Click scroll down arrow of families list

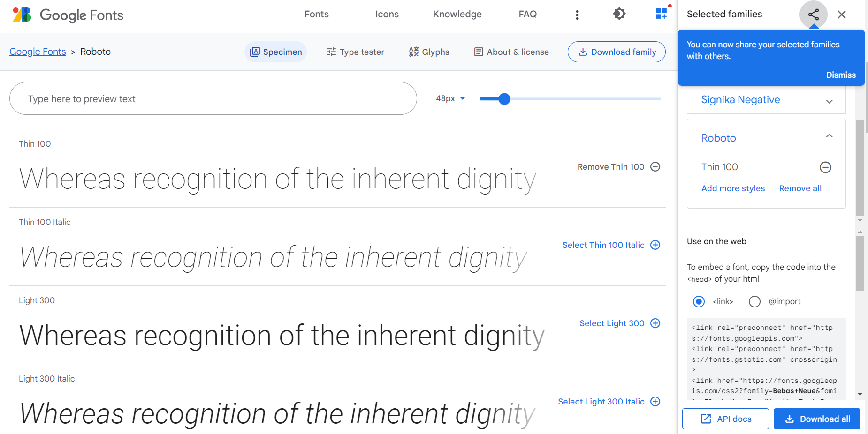point(860,220)
